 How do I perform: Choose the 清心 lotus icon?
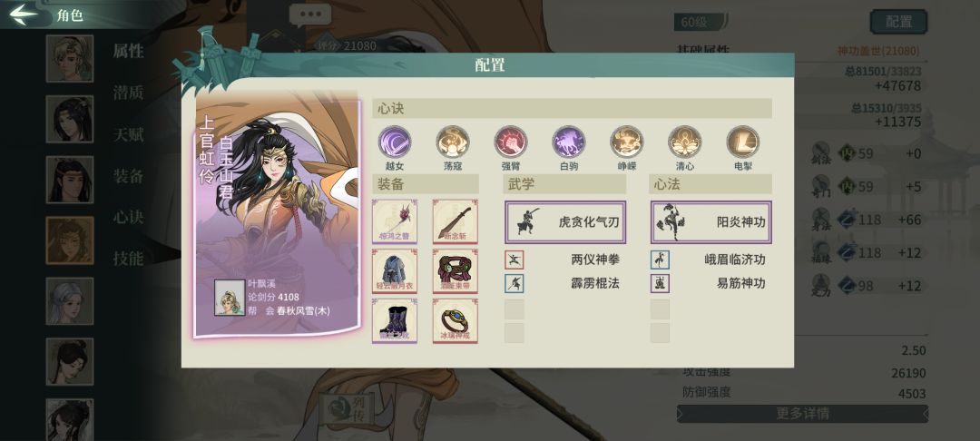tap(685, 142)
